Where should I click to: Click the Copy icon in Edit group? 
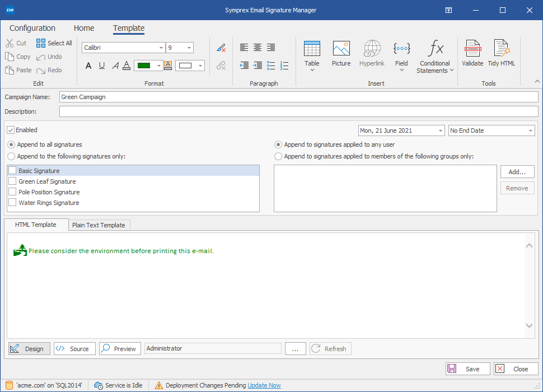tap(10, 57)
